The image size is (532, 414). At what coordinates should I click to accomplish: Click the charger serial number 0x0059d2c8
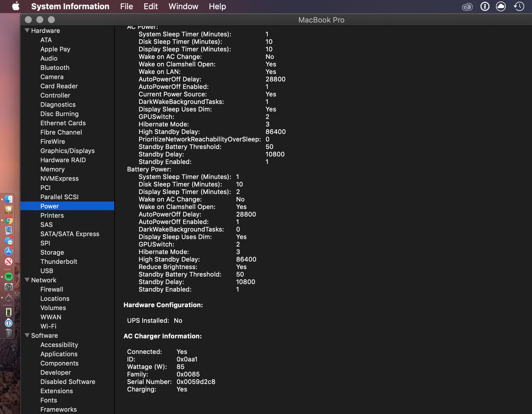pyautogui.click(x=196, y=382)
